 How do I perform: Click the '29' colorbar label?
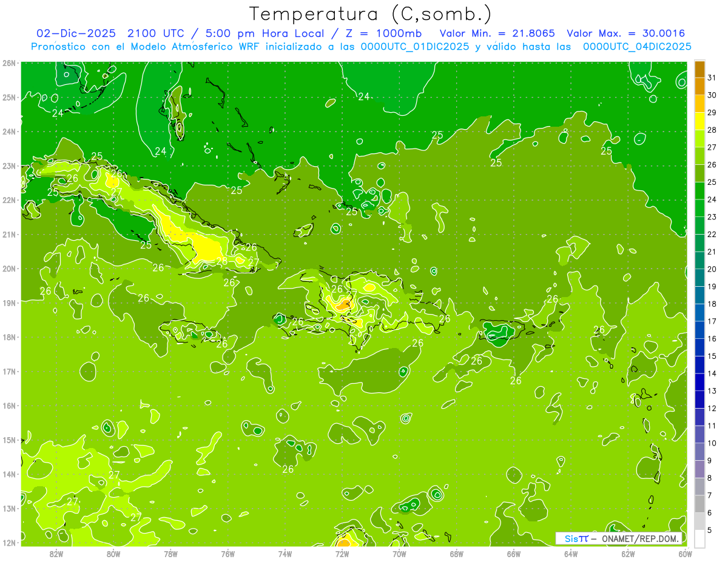click(712, 113)
